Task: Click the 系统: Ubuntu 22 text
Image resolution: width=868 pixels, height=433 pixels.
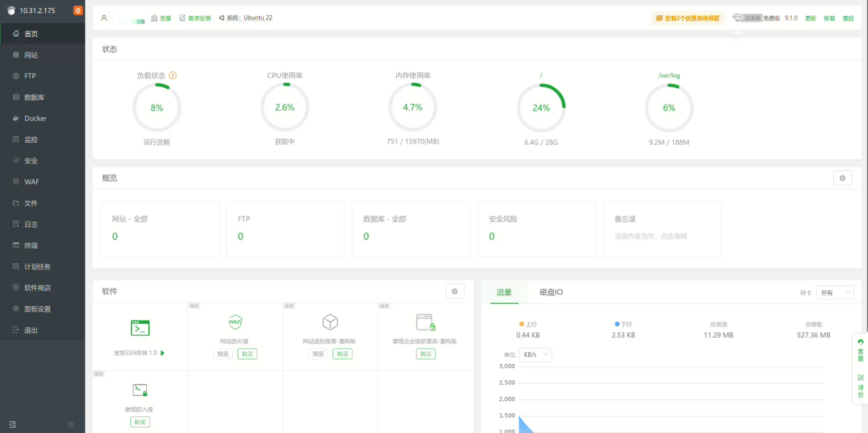Action: click(x=249, y=18)
